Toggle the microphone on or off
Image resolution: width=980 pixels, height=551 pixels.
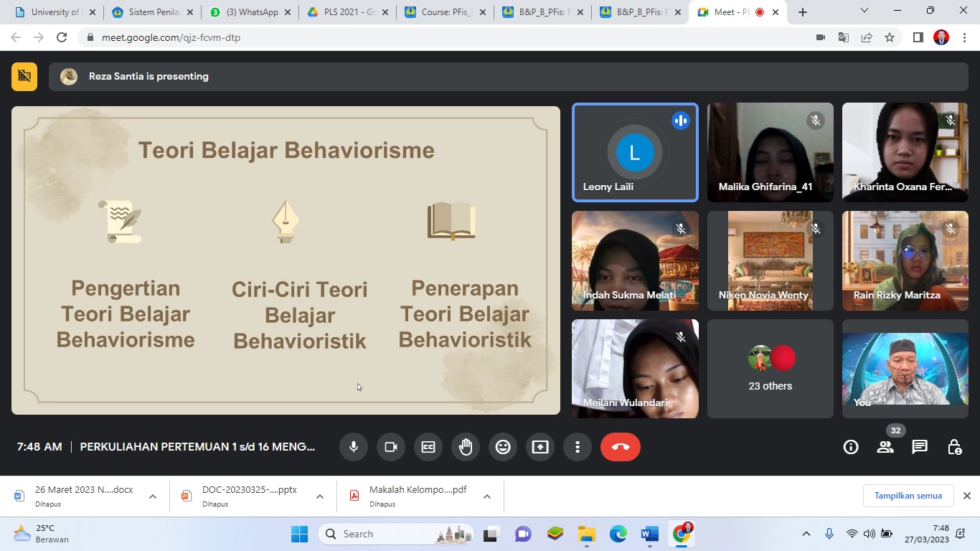tap(354, 447)
